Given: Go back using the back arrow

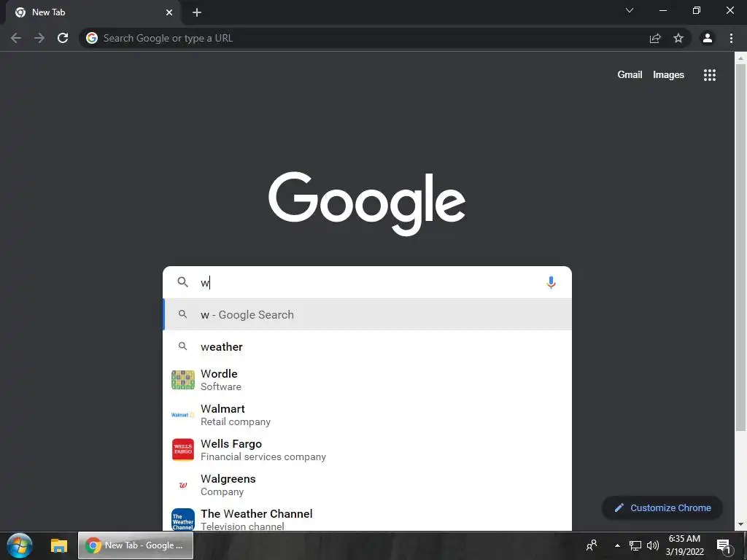Looking at the screenshot, I should [x=16, y=38].
